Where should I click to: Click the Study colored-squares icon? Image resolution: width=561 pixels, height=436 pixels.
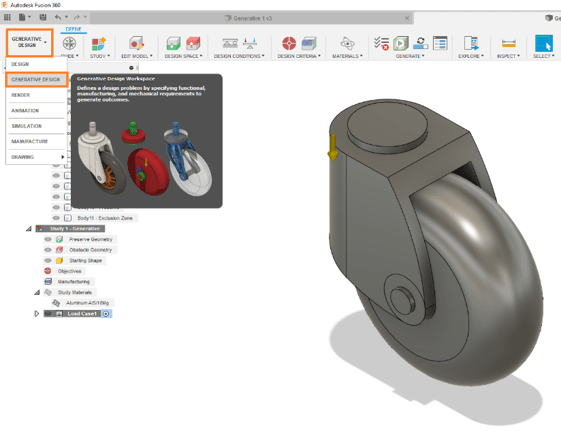pyautogui.click(x=98, y=44)
